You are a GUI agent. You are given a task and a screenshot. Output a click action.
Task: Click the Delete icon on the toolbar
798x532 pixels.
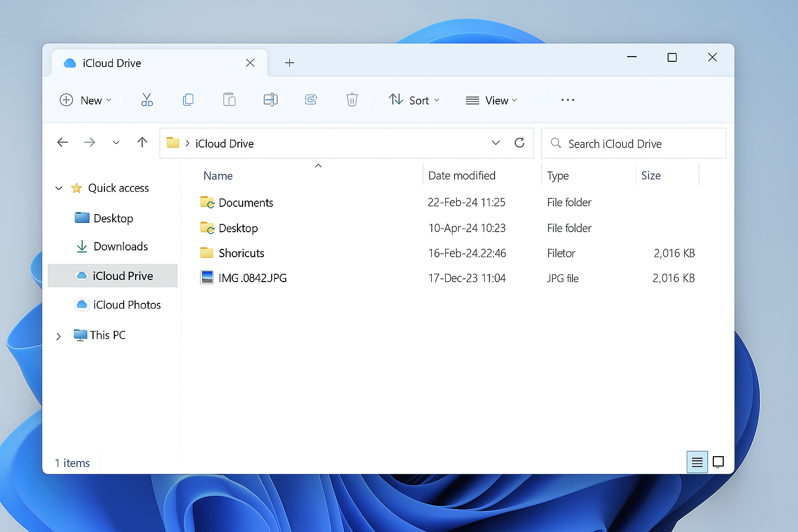[352, 100]
